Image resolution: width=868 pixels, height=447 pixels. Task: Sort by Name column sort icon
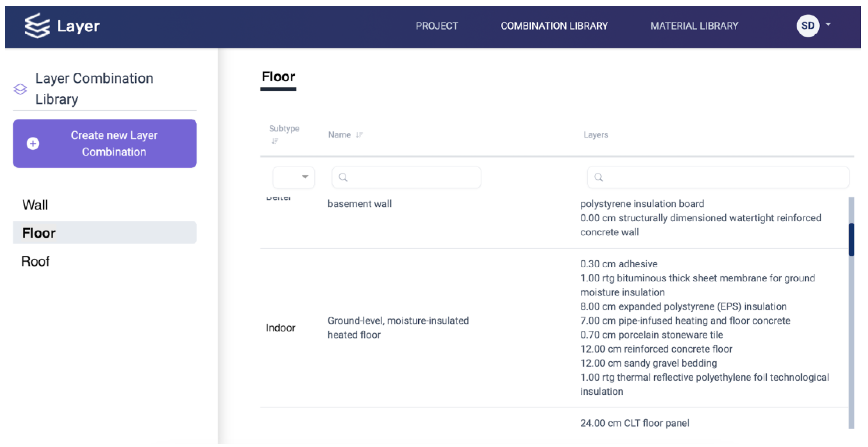point(359,135)
